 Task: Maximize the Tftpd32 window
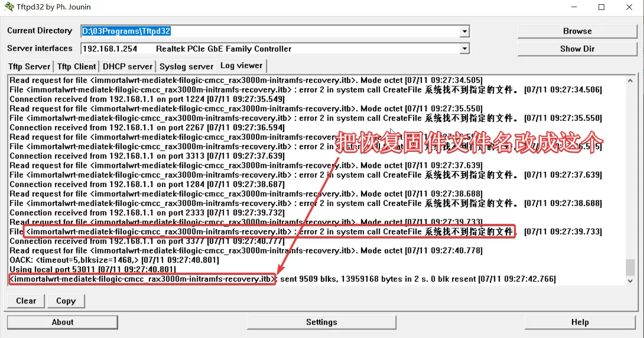tap(601, 7)
